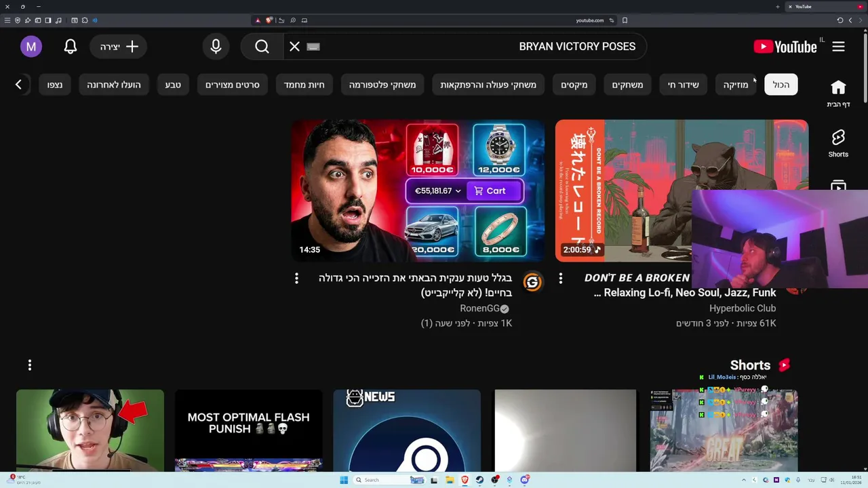Open the YouTube hamburger guide menu
Image resolution: width=868 pixels, height=488 pixels.
click(838, 47)
